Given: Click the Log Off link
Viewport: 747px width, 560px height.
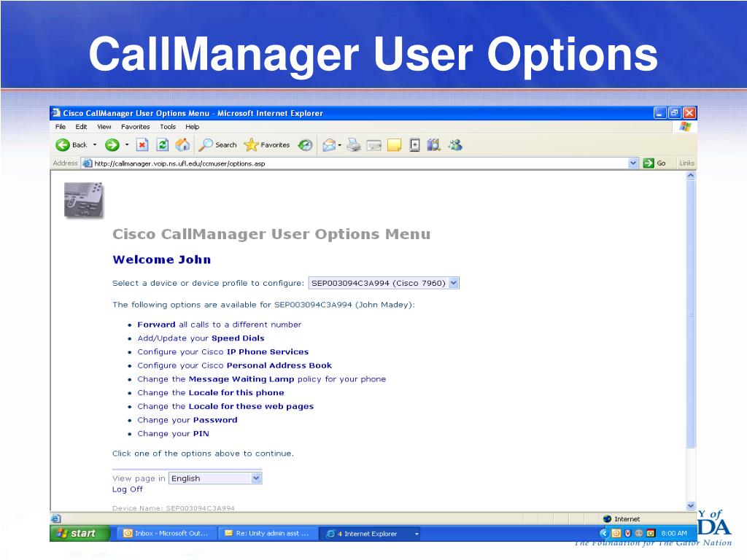Looking at the screenshot, I should click(x=127, y=489).
